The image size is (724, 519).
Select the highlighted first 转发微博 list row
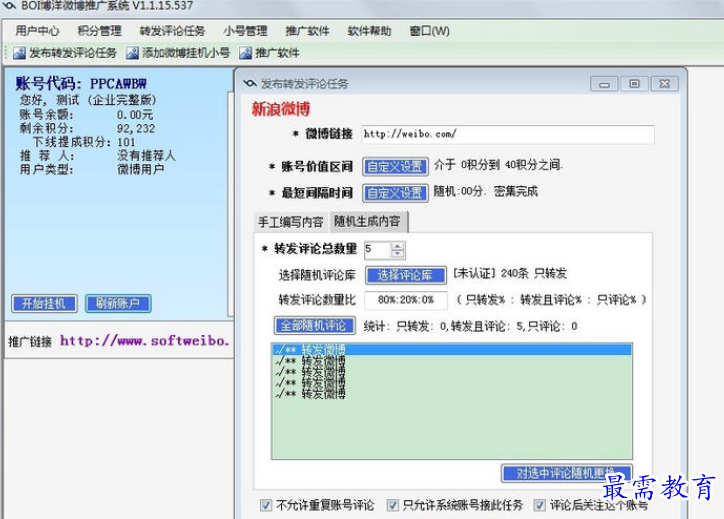[452, 350]
